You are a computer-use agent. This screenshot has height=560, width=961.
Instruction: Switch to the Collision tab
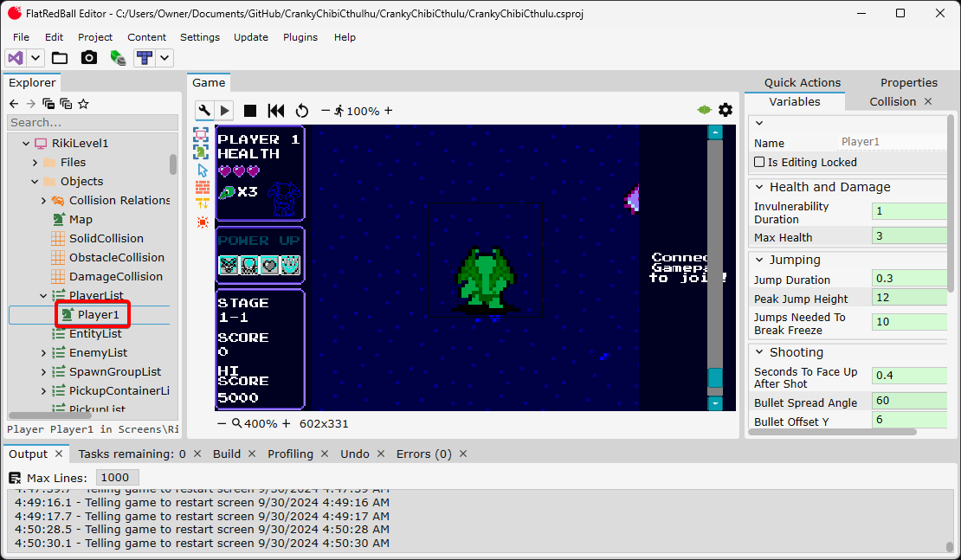click(x=892, y=101)
